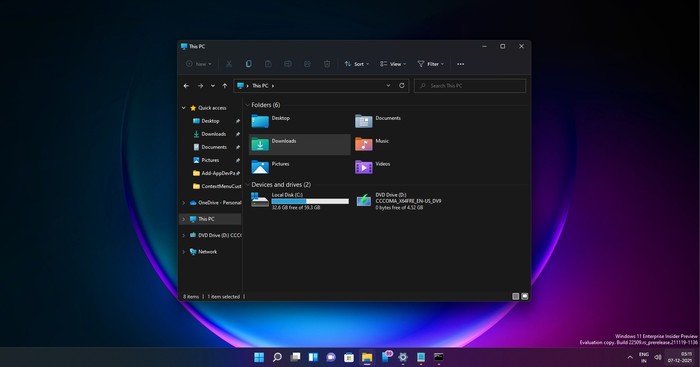Show hidden system tray icons
Image resolution: width=700 pixels, height=367 pixels.
630,357
